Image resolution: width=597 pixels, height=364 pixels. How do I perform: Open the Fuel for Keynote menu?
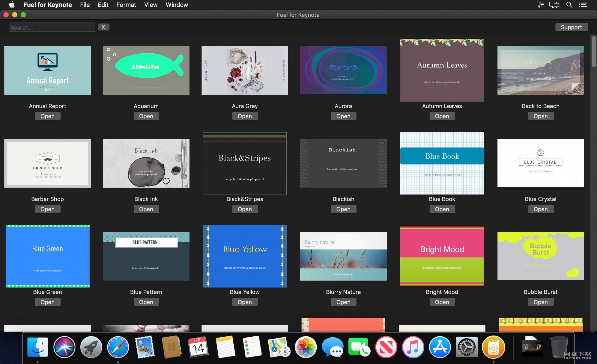click(x=48, y=5)
